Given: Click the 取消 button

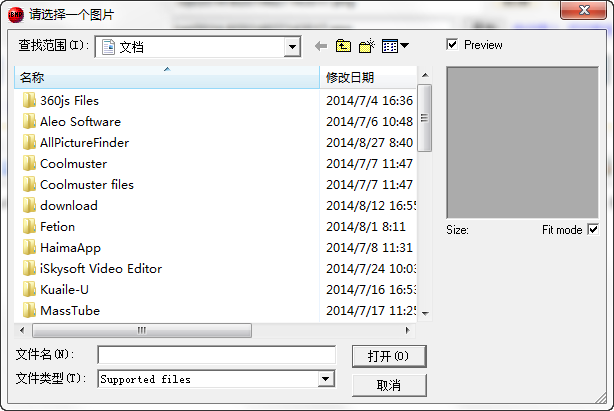Looking at the screenshot, I should (x=389, y=385).
